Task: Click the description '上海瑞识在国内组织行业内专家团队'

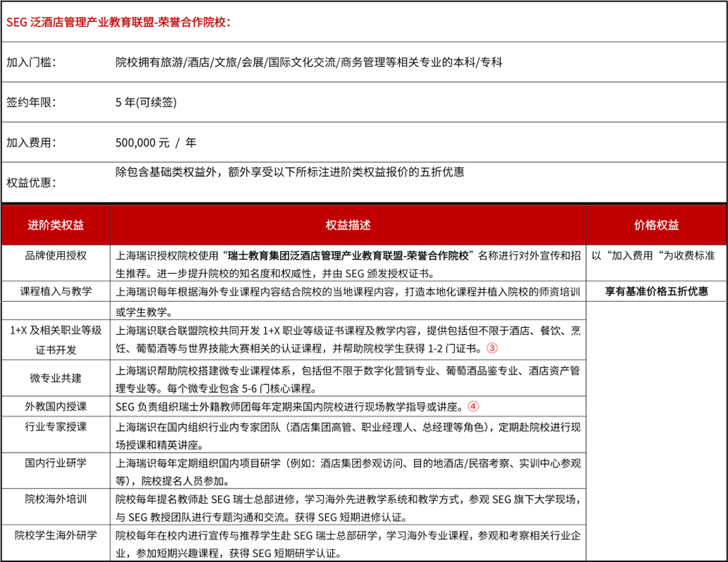Action: click(198, 427)
